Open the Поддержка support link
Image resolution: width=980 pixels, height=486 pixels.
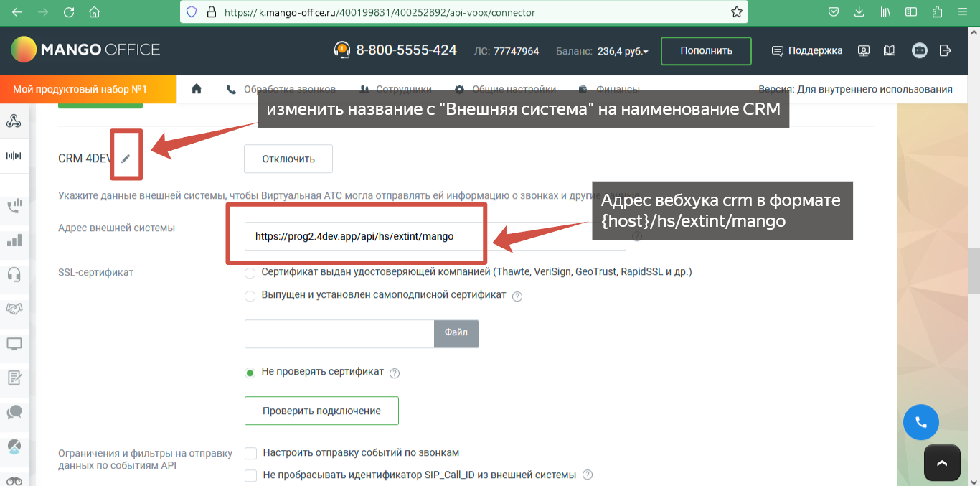(807, 51)
